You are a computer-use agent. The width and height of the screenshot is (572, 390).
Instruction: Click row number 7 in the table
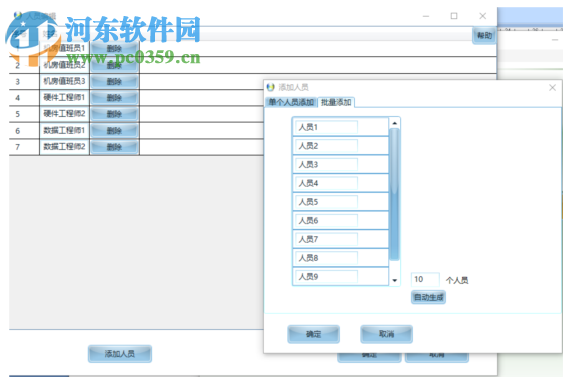tap(18, 147)
